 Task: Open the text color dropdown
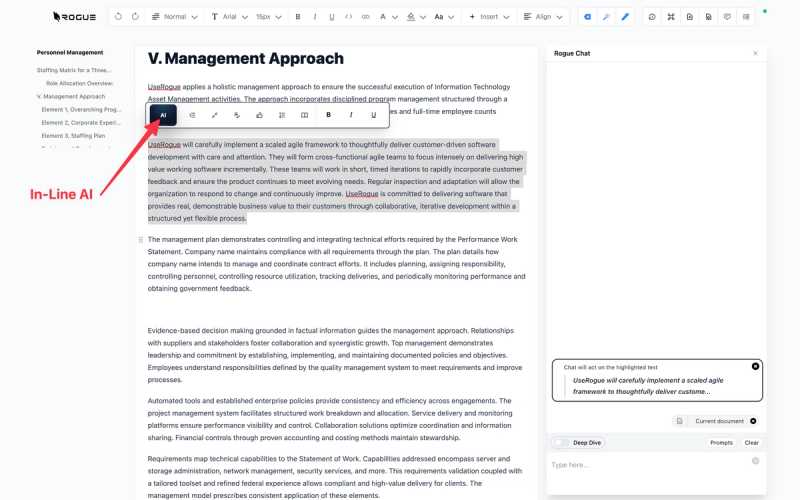pyautogui.click(x=388, y=17)
